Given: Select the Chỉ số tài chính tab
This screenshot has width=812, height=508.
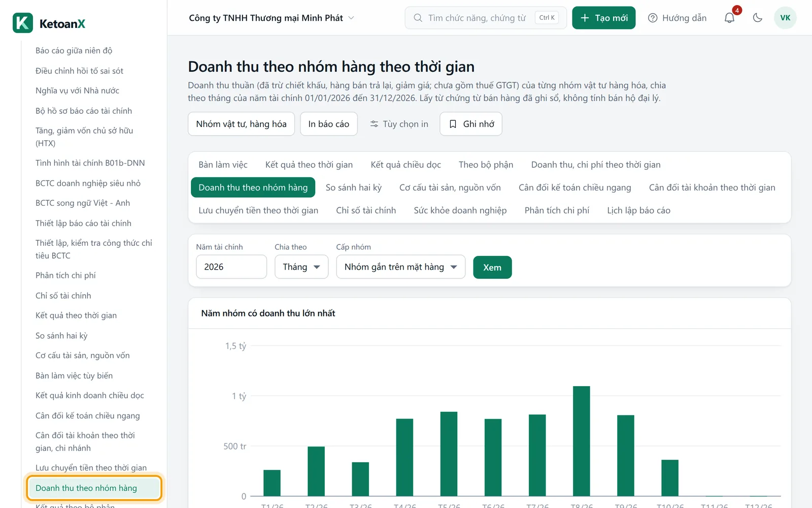Looking at the screenshot, I should (366, 210).
